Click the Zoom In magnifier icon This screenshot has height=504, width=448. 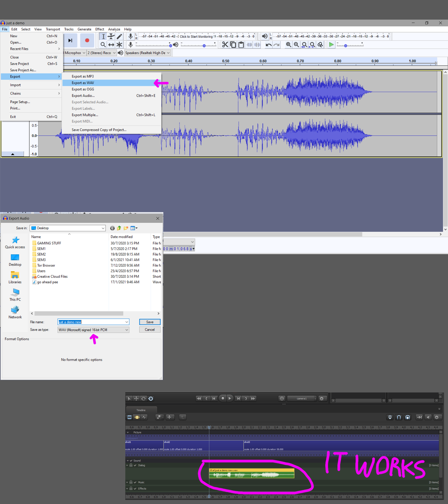(x=288, y=45)
